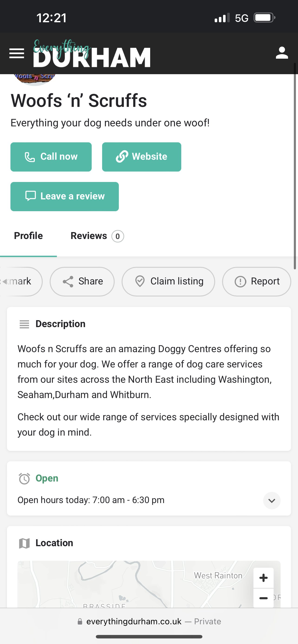Expand the opening hours chevron

272,501
